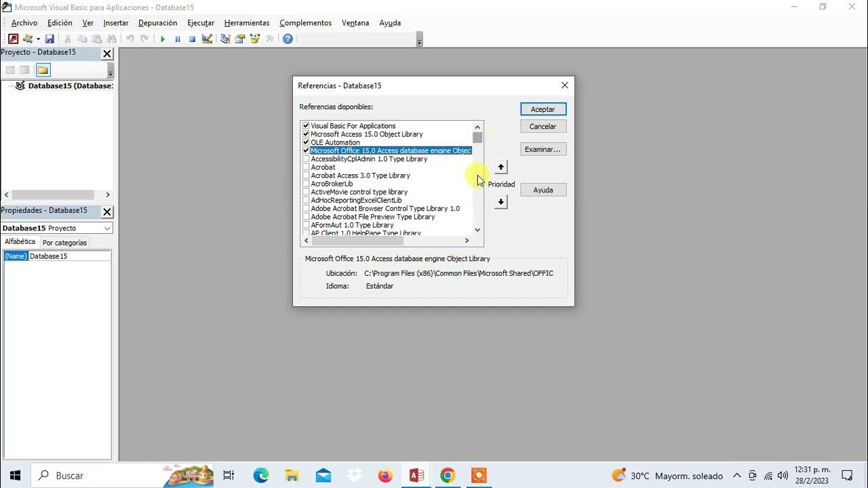Uncheck Microsoft Access 15.0 Object Library
Screen dimensions: 868x488
point(306,134)
